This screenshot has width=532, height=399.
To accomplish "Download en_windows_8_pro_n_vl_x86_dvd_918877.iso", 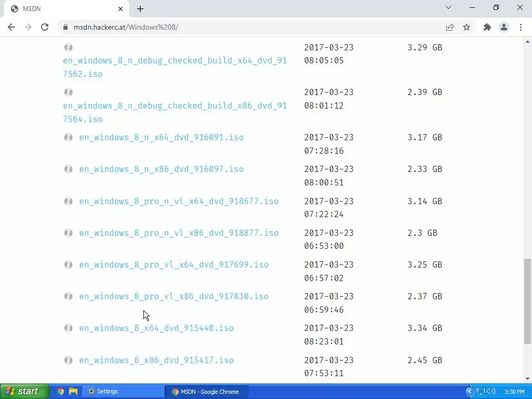I will point(179,233).
